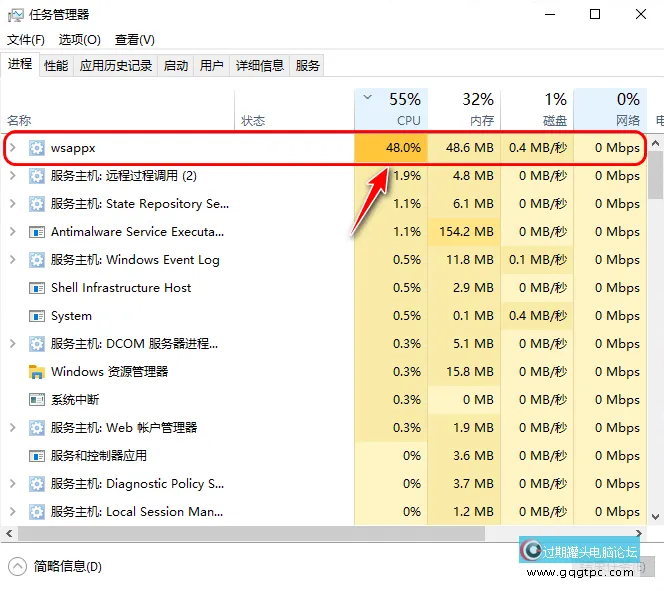Image resolution: width=664 pixels, height=591 pixels.
Task: Click the 简略信息(D) link
Action: click(x=68, y=566)
